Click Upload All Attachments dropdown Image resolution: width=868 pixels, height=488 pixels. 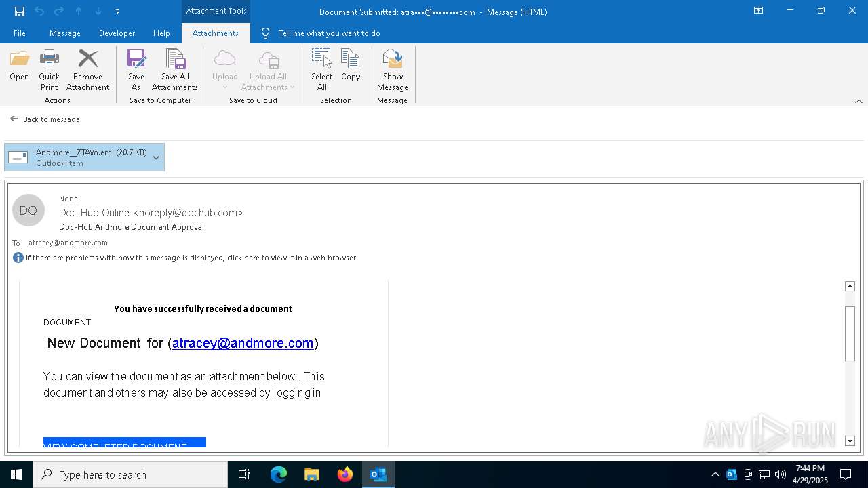(269, 70)
